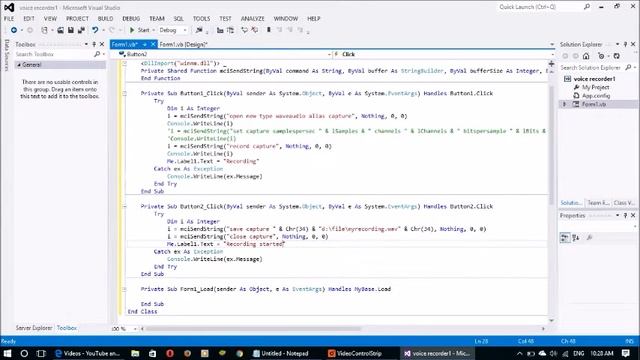Screen dimensions: 640x360
Task: Open the EDIT menu
Action: (29, 18)
